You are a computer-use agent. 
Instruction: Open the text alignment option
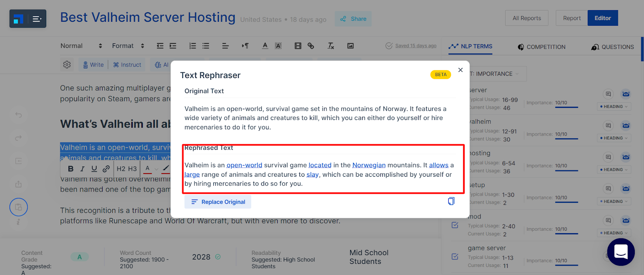click(x=225, y=46)
